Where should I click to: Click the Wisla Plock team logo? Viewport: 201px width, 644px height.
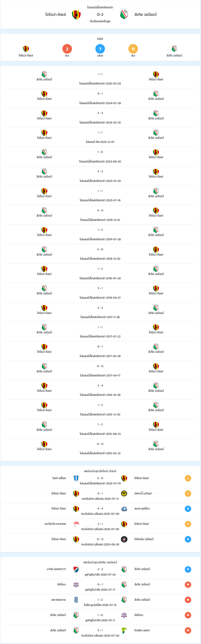[x=76, y=478]
